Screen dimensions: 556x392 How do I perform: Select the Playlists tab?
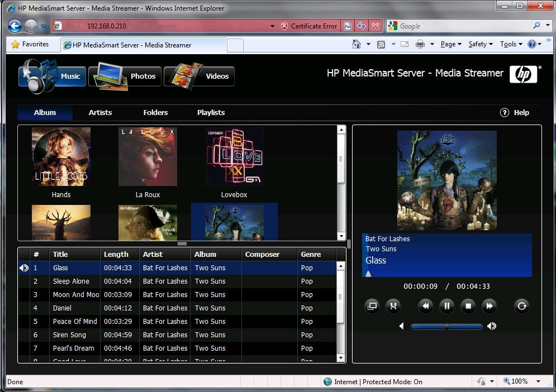(211, 113)
